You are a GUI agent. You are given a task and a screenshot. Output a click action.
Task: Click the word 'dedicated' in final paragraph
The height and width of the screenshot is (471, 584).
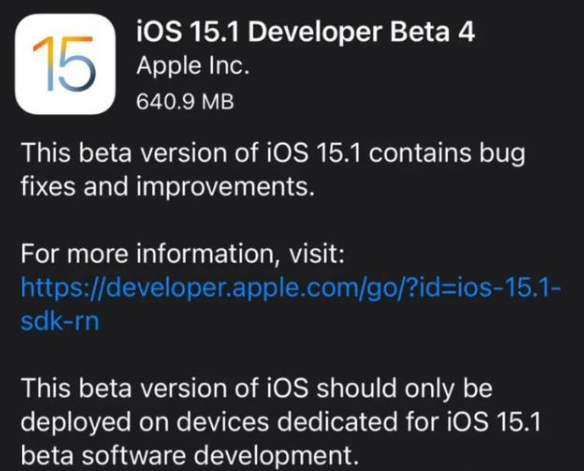(338, 421)
